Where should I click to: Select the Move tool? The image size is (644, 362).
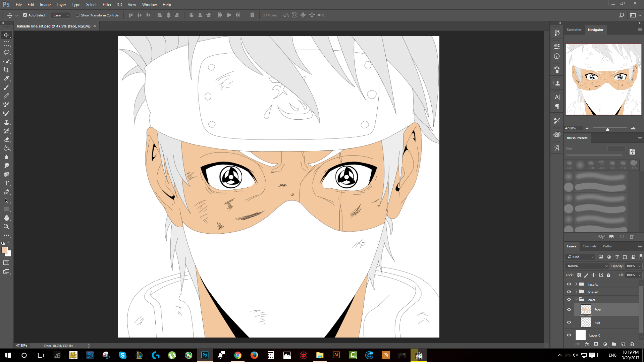[x=6, y=35]
